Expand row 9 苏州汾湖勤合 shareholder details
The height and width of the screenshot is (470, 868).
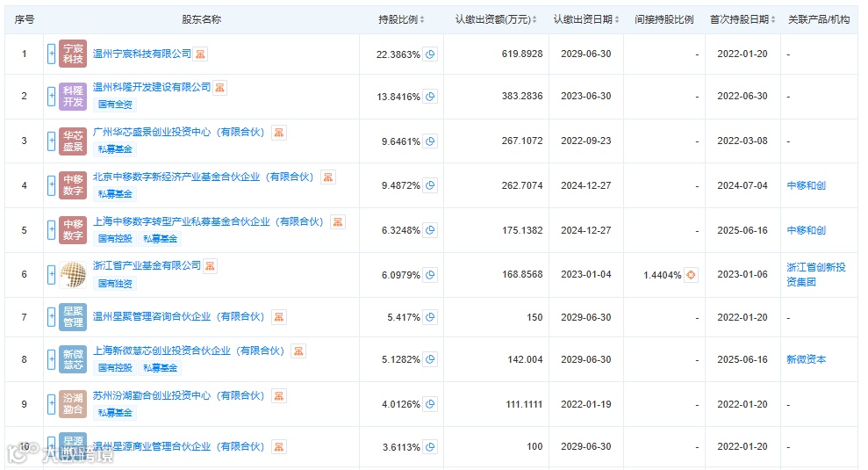[51, 404]
